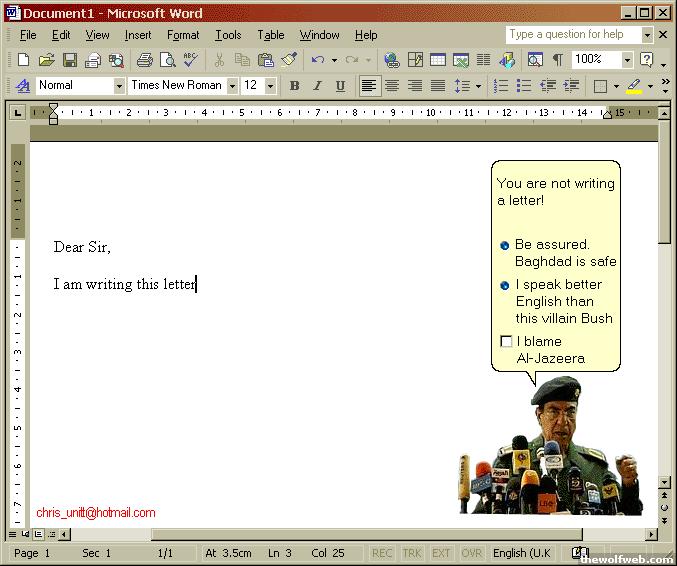
Task: Expand the Times New Roman font dropdown
Action: pyautogui.click(x=232, y=86)
